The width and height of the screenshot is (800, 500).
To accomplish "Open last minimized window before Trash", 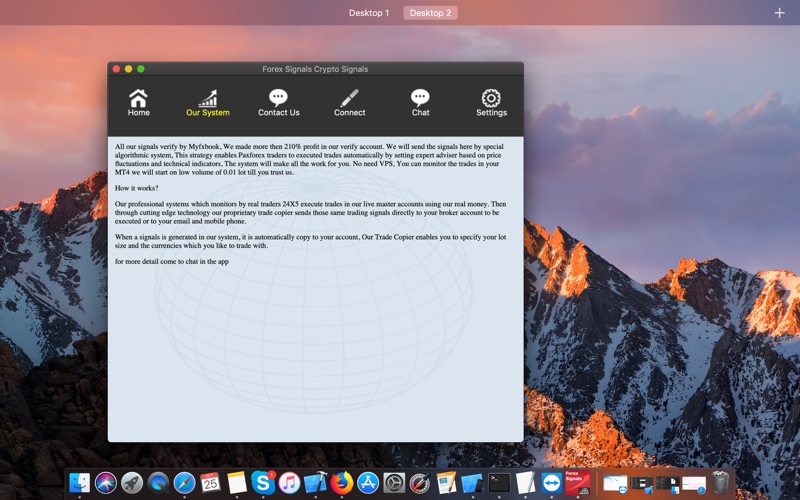I will coord(694,484).
